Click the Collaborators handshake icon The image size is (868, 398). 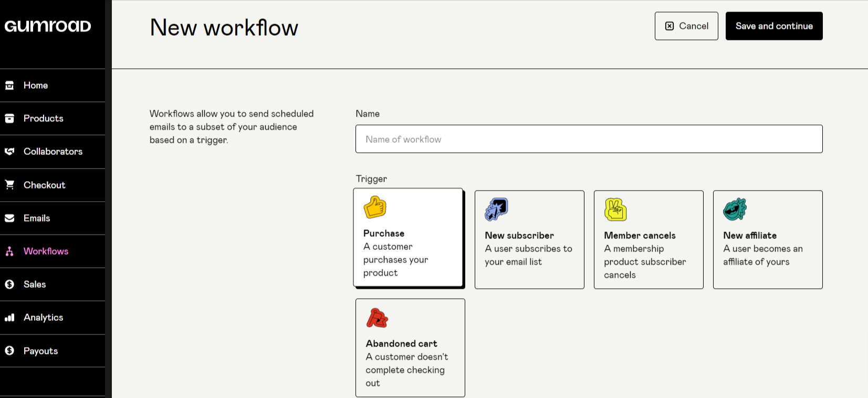9,152
